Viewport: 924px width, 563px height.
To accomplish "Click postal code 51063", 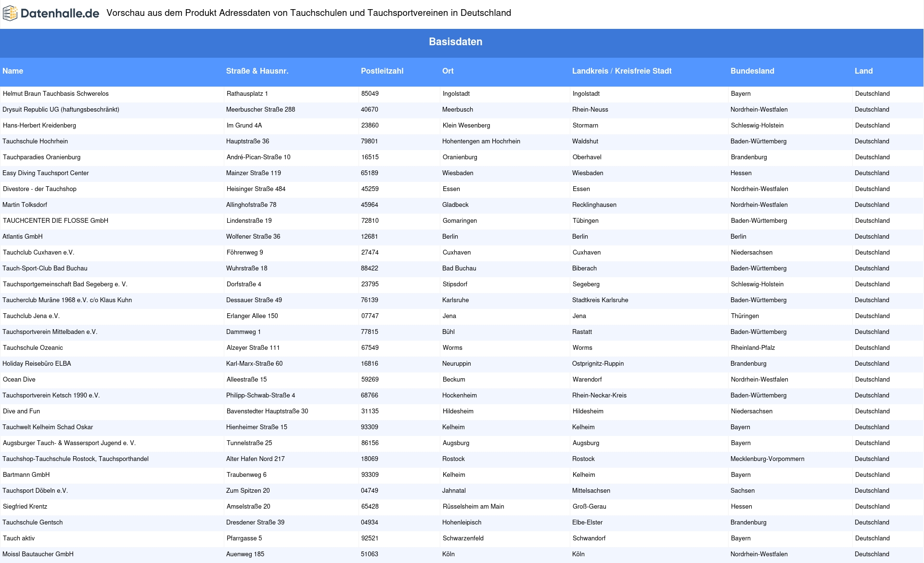I will (370, 554).
